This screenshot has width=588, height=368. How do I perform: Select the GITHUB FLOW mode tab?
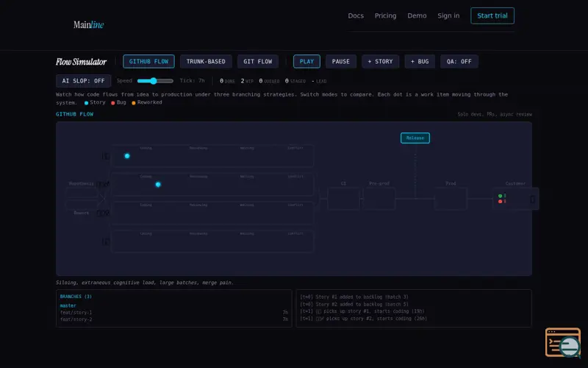click(148, 62)
